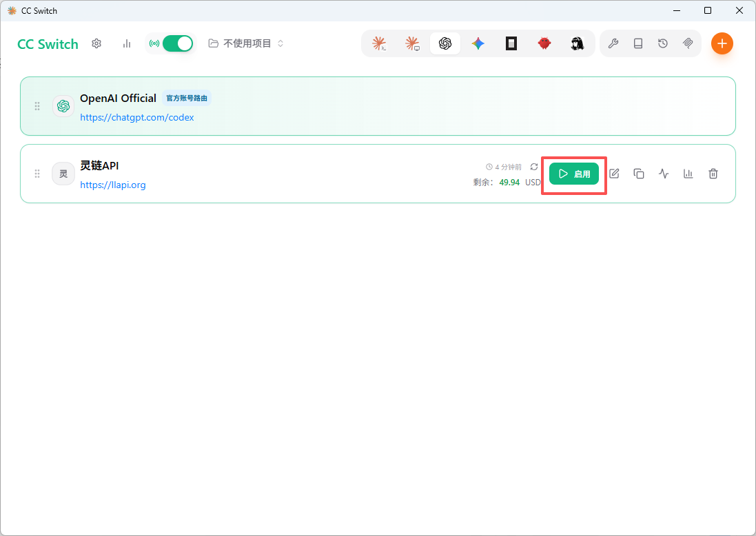Open settings via the gear icon

(x=96, y=44)
